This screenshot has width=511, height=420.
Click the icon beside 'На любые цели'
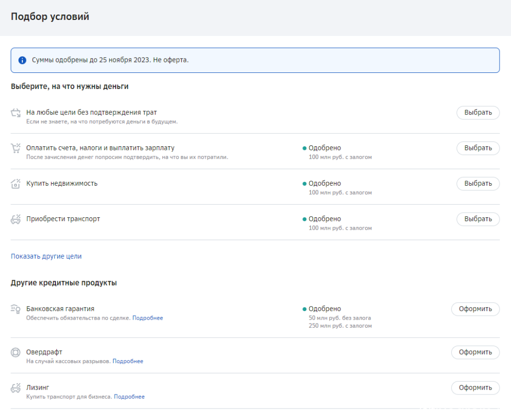click(15, 113)
